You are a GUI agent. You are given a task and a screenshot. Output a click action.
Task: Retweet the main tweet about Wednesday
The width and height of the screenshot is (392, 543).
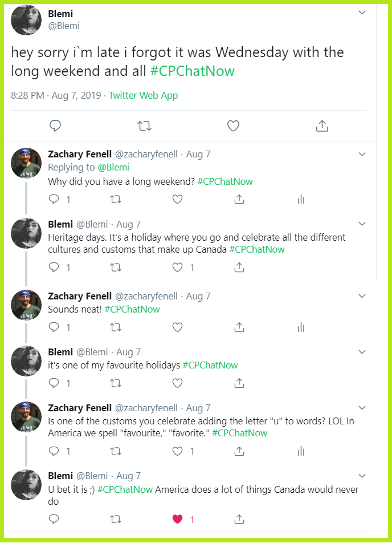(x=144, y=126)
